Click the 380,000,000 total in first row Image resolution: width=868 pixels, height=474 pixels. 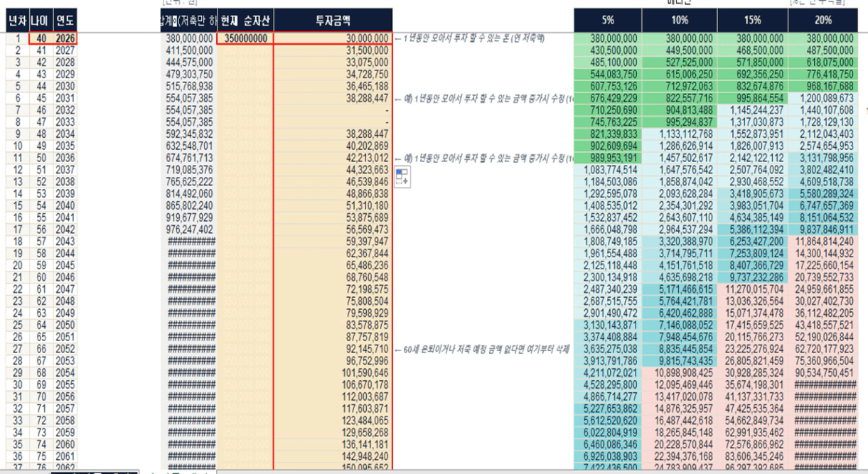189,38
